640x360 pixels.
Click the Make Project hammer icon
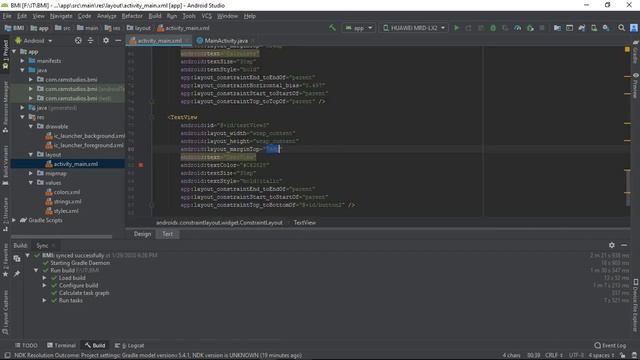(x=332, y=28)
